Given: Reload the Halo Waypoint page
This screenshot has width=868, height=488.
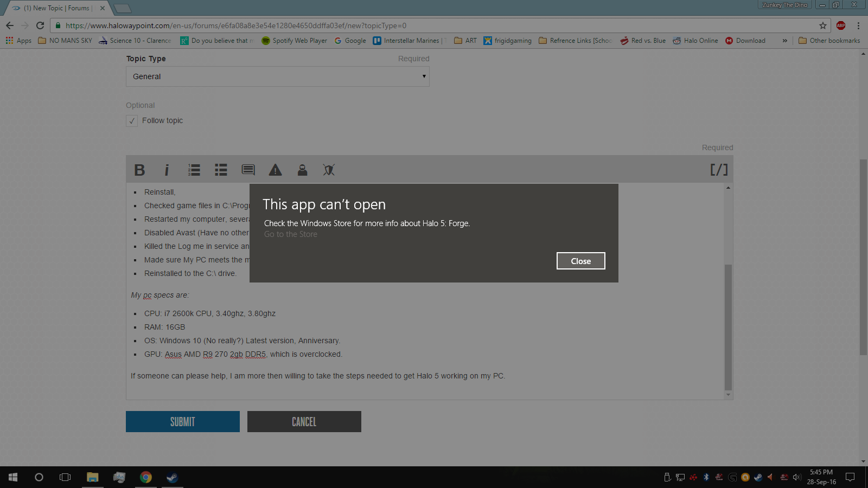Looking at the screenshot, I should 40,25.
